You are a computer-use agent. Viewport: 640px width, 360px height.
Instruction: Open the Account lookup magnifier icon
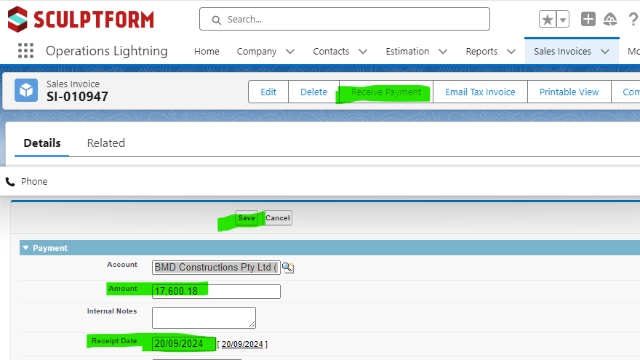click(x=288, y=267)
